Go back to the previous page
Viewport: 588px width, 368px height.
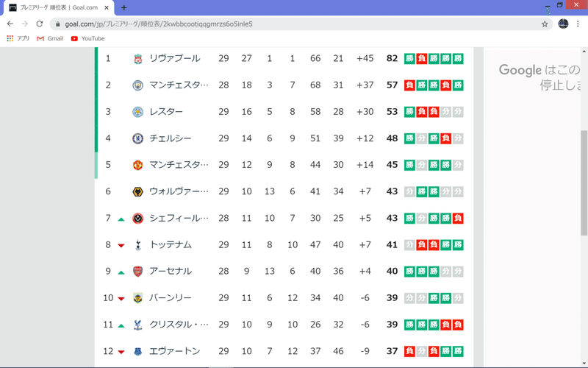pyautogui.click(x=10, y=24)
